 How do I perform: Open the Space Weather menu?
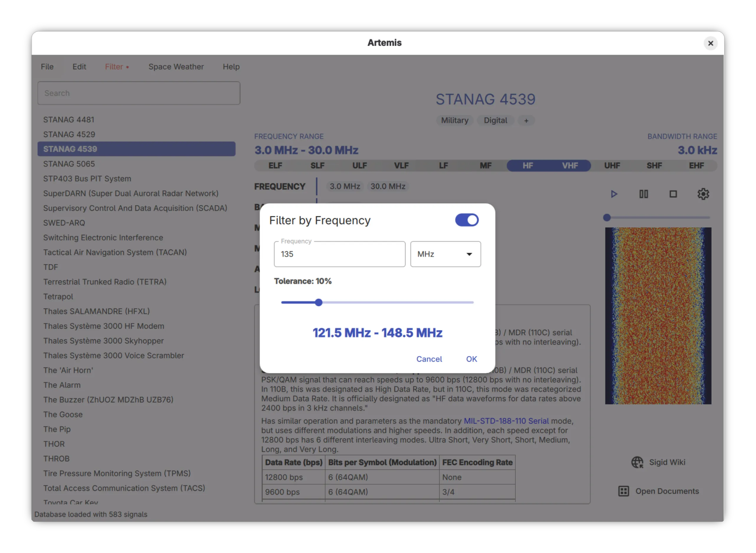(x=176, y=67)
